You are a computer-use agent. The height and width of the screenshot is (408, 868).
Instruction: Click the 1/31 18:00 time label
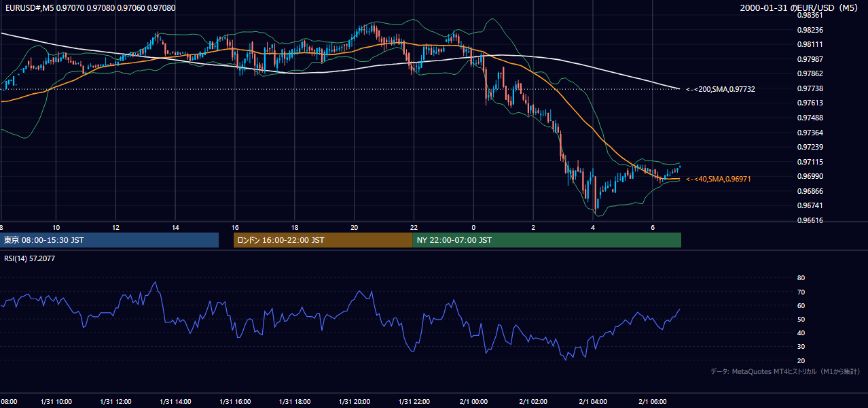click(295, 401)
